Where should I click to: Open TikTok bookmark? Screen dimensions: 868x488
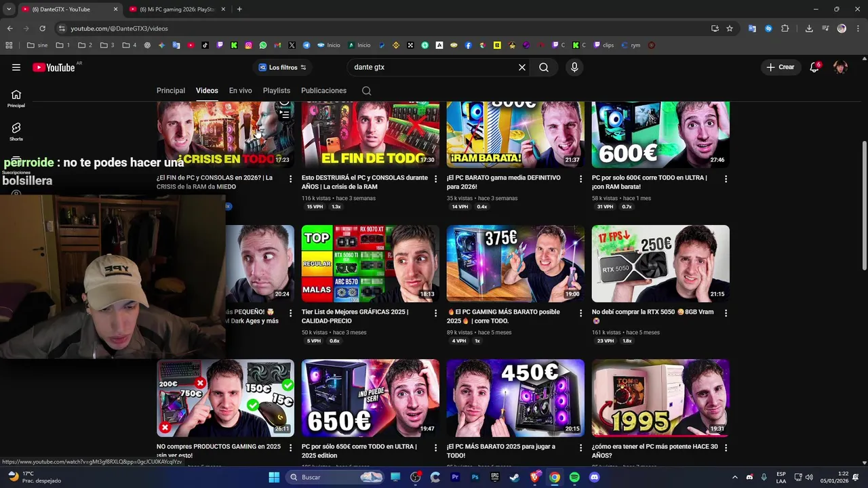(x=205, y=45)
